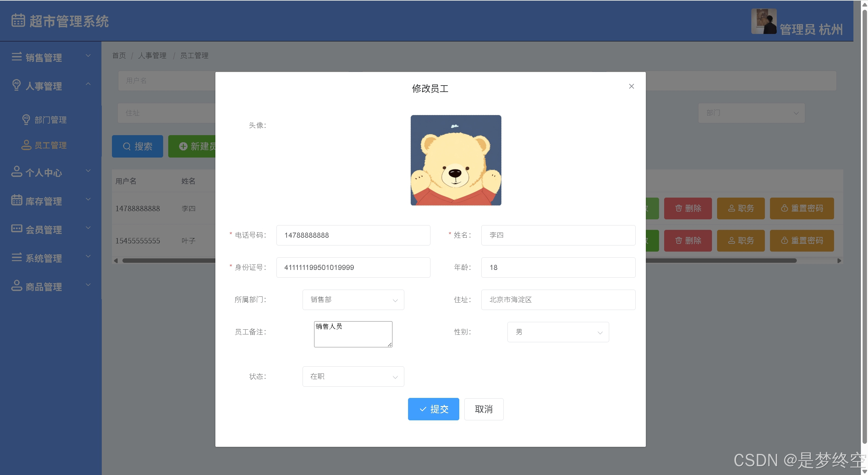
Task: Close the 修改员工 dialog with X icon
Action: click(x=631, y=86)
